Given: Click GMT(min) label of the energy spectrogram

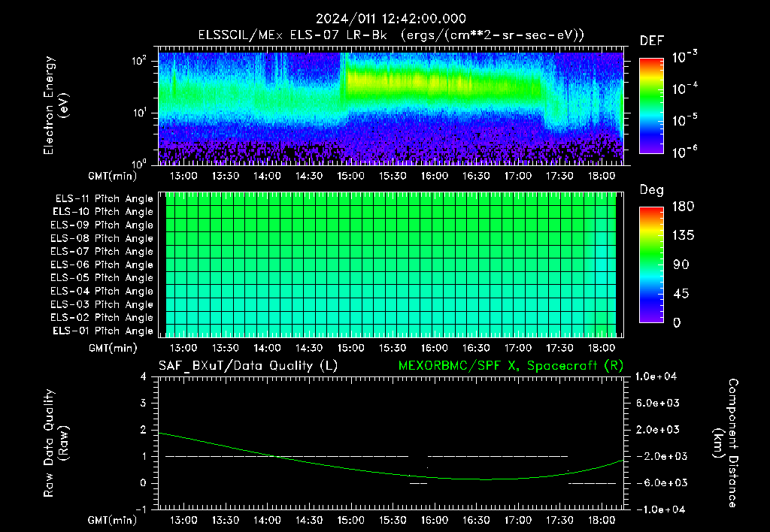Looking at the screenshot, I should pyautogui.click(x=113, y=176).
